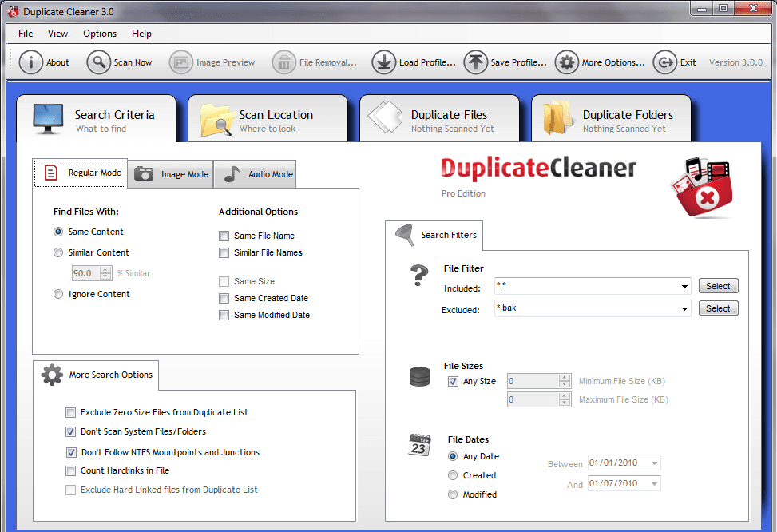Open the And date picker dropdown
This screenshot has width=777, height=532.
(655, 483)
